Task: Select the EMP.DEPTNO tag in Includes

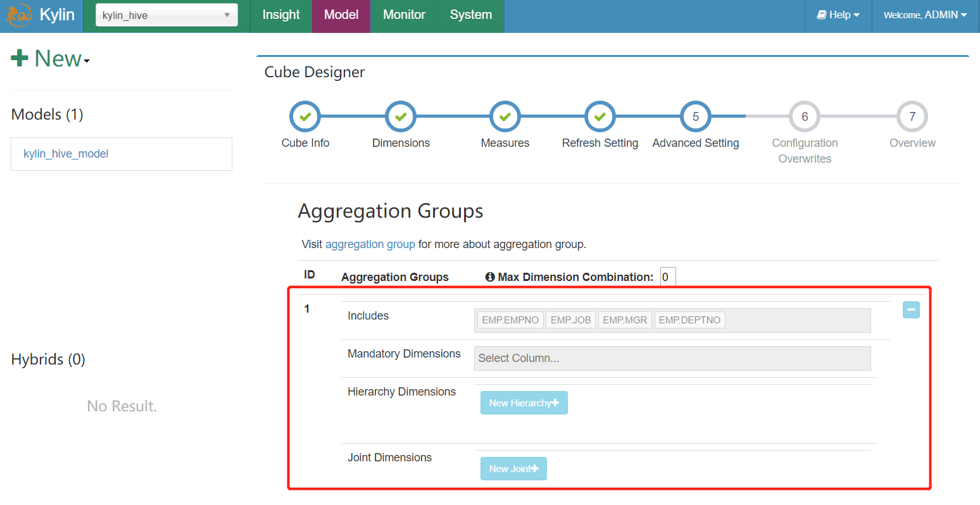Action: pyautogui.click(x=689, y=320)
